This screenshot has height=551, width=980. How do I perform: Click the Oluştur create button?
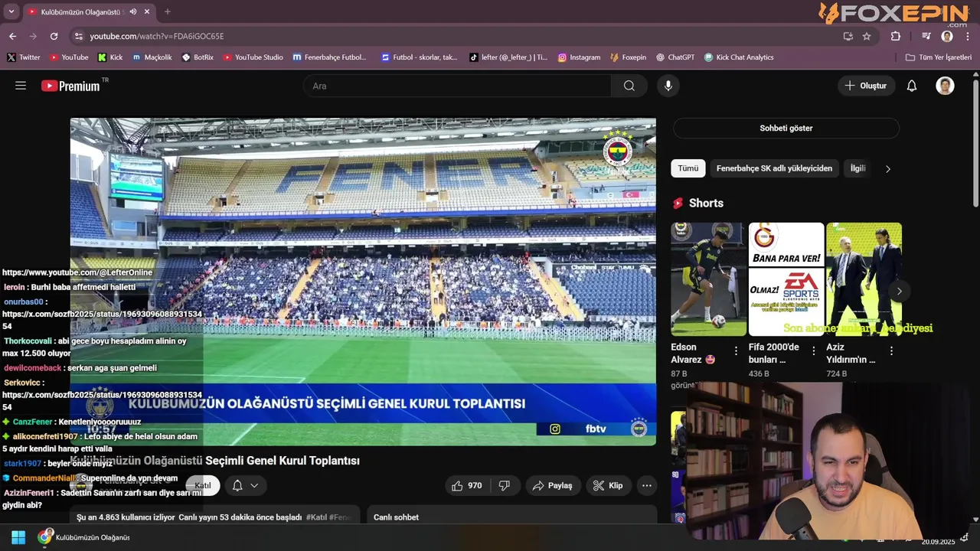tap(866, 86)
